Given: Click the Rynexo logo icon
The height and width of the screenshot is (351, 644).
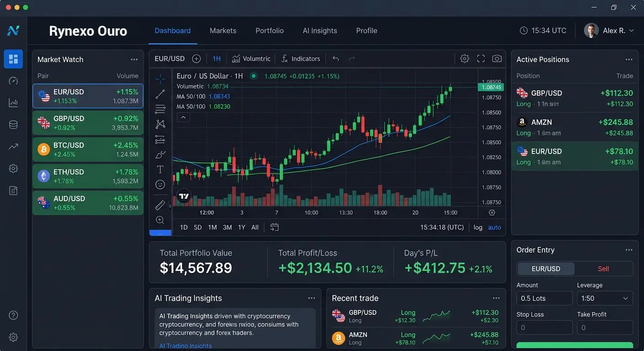Looking at the screenshot, I should click(13, 31).
